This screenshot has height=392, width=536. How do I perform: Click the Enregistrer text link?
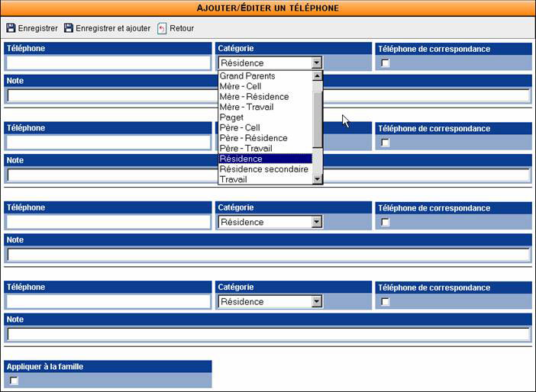tap(38, 28)
